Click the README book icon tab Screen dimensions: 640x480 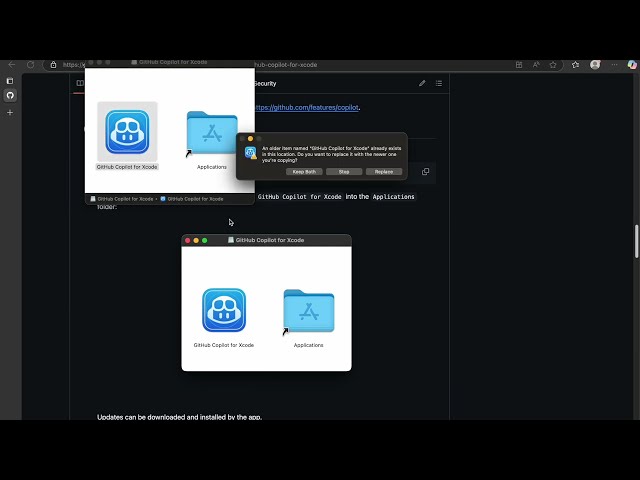[80, 83]
